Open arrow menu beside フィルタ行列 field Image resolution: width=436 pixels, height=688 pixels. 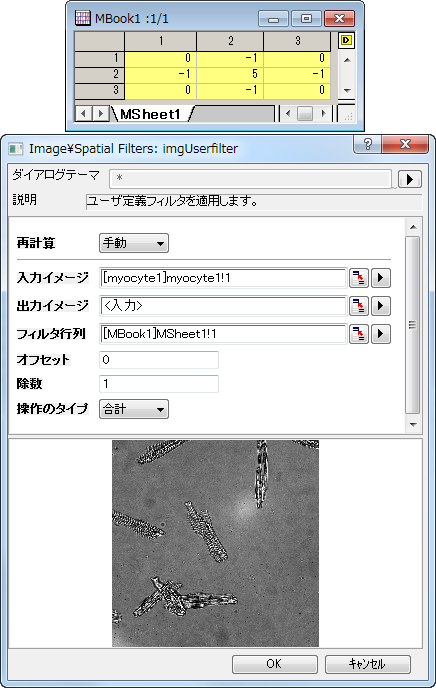coord(381,334)
